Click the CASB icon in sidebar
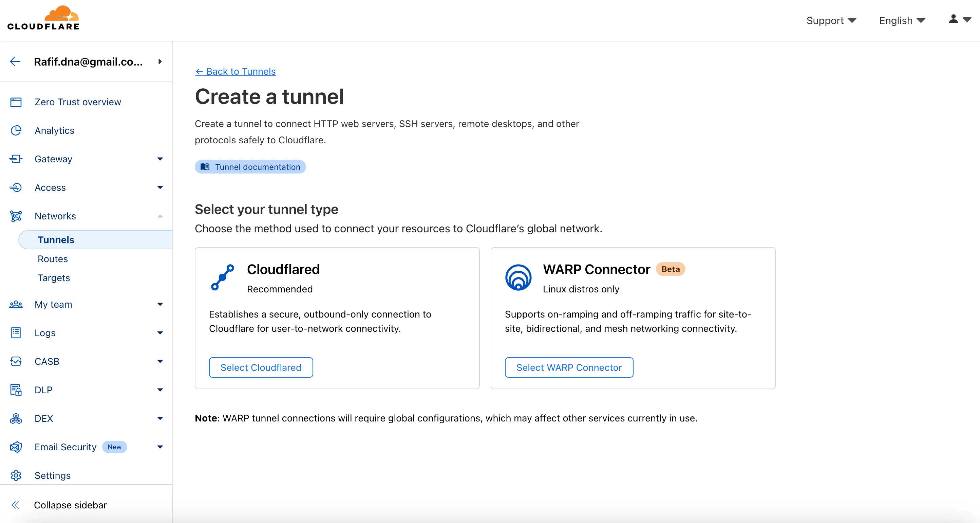This screenshot has width=980, height=523. (16, 361)
